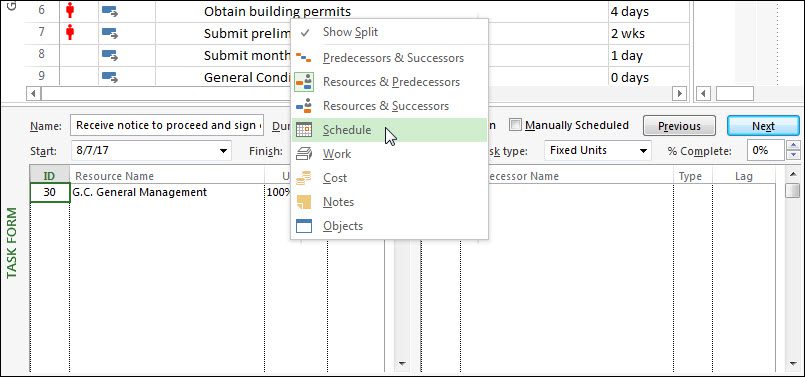
Task: Click the Resources & Predecessors icon
Action: 304,82
